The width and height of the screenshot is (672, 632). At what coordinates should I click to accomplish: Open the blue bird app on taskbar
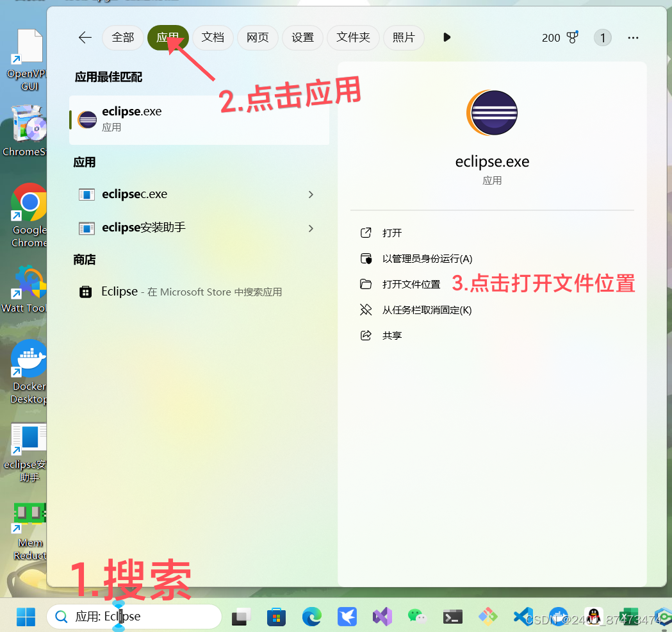pyautogui.click(x=347, y=617)
